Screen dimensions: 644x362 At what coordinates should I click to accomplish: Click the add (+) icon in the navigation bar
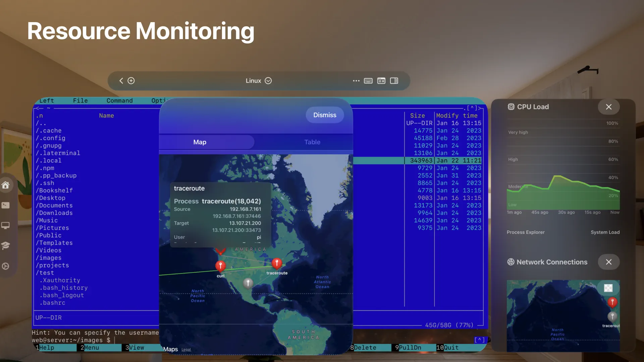[131, 81]
